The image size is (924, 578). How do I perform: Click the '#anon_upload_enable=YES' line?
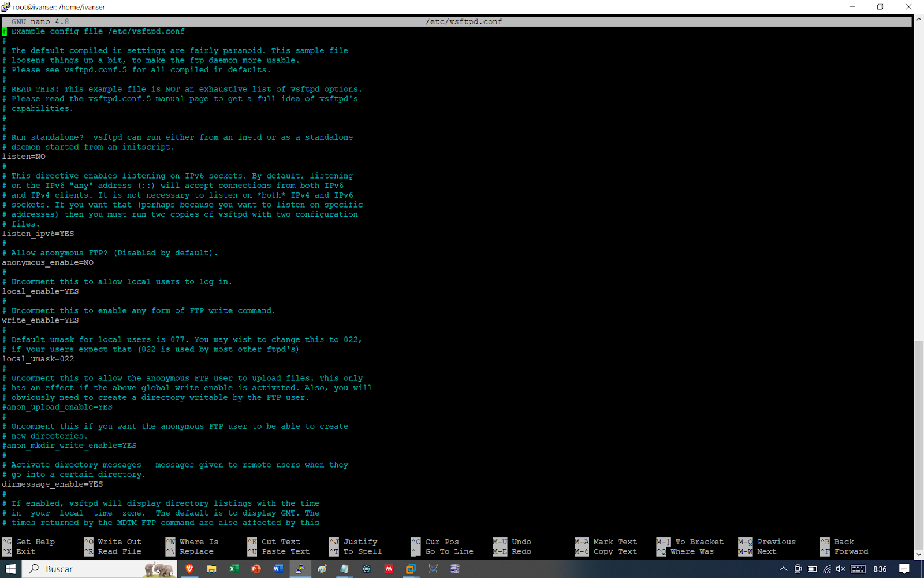[57, 407]
